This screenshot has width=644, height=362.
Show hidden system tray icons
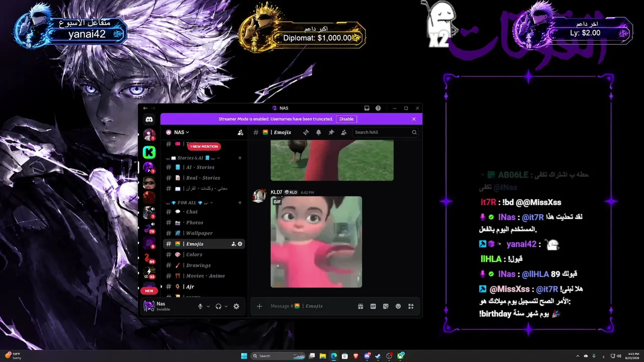[x=578, y=356]
